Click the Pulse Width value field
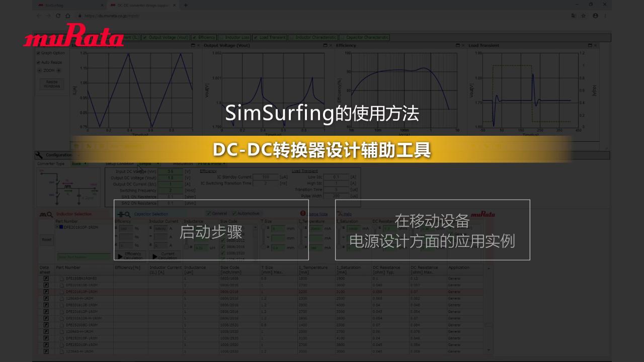644x362 pixels. 336,196
